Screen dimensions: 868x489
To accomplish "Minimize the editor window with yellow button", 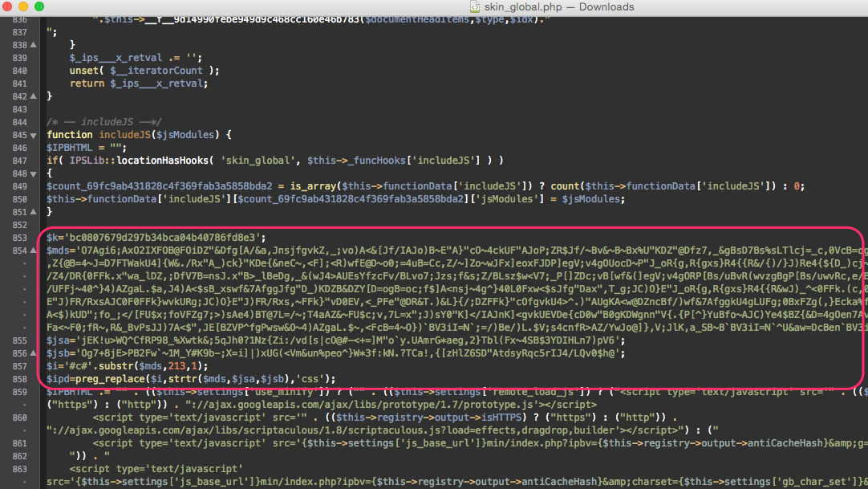I will coord(23,6).
